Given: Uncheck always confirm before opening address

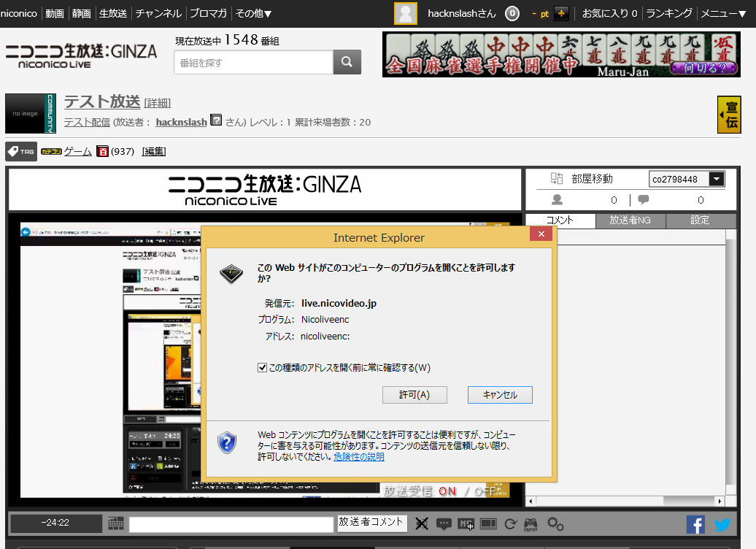Looking at the screenshot, I should (x=262, y=368).
